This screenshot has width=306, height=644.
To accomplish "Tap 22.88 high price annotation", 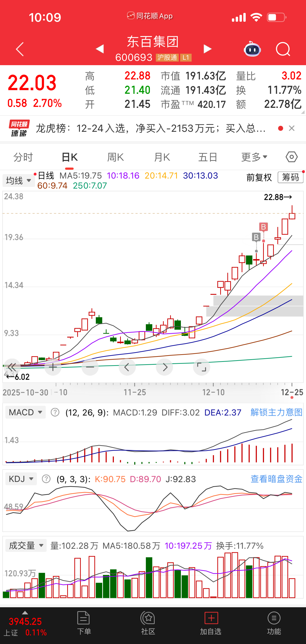I will click(278, 197).
